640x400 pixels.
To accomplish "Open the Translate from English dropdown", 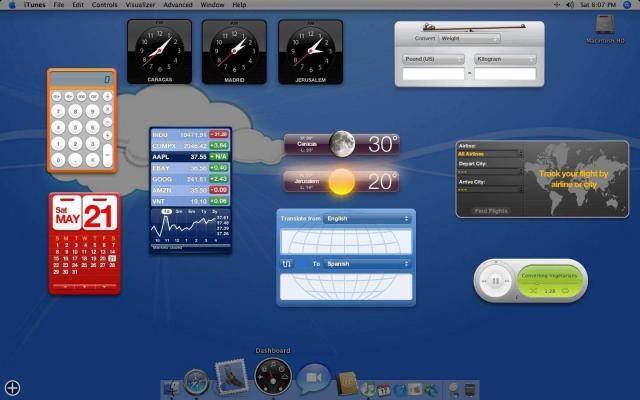I will coord(367,219).
